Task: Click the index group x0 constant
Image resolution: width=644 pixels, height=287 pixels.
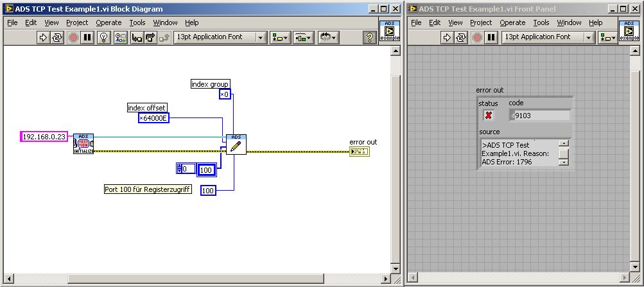Action: [x=225, y=94]
